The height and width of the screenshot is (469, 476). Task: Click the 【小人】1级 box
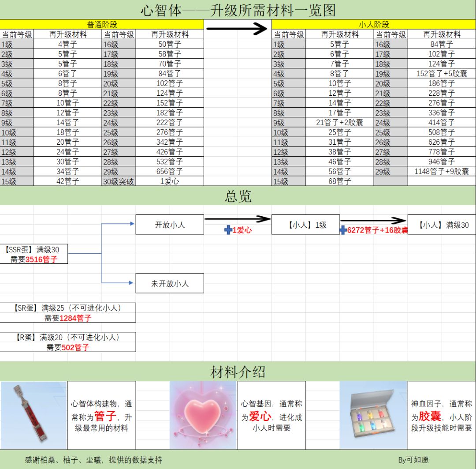click(x=306, y=225)
